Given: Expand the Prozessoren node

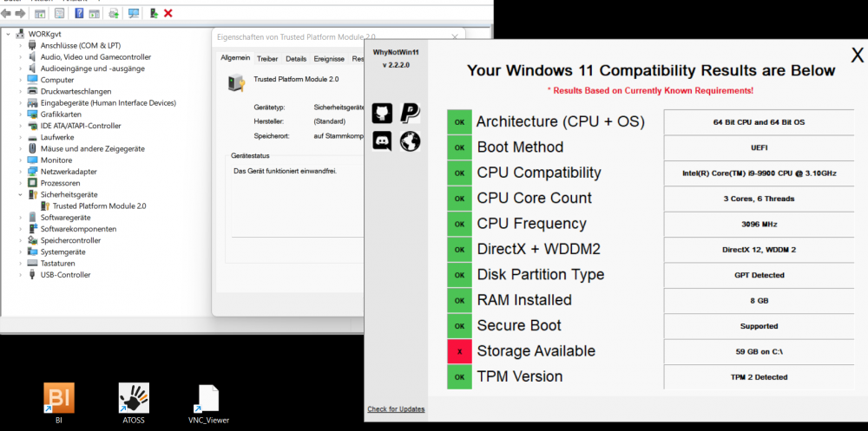Looking at the screenshot, I should point(21,183).
